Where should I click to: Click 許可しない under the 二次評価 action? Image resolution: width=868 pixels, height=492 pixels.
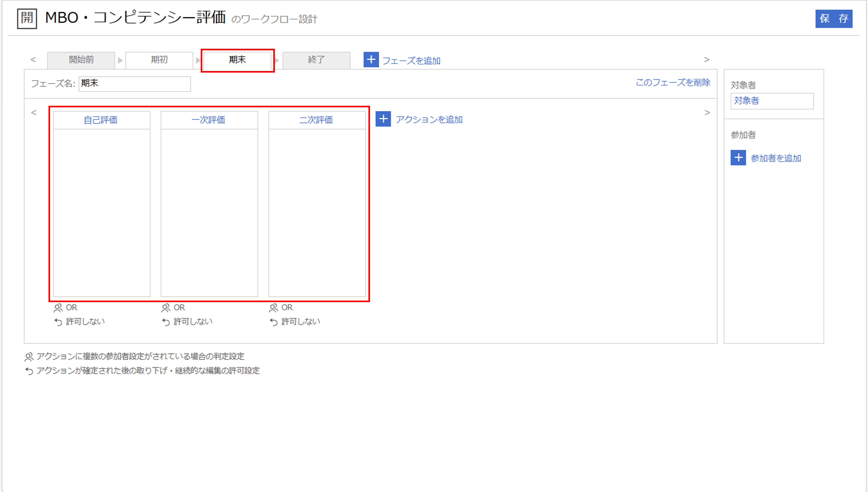coord(301,322)
